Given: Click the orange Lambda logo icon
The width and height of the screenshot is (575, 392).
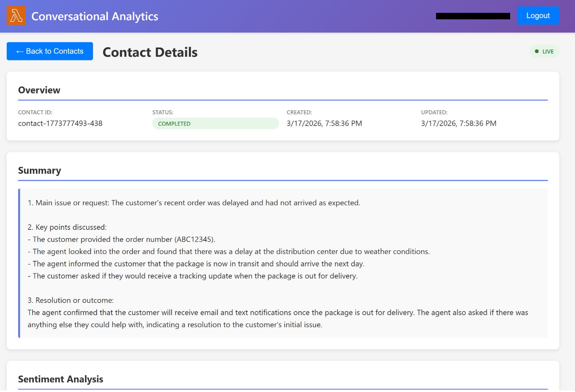Looking at the screenshot, I should tap(16, 16).
